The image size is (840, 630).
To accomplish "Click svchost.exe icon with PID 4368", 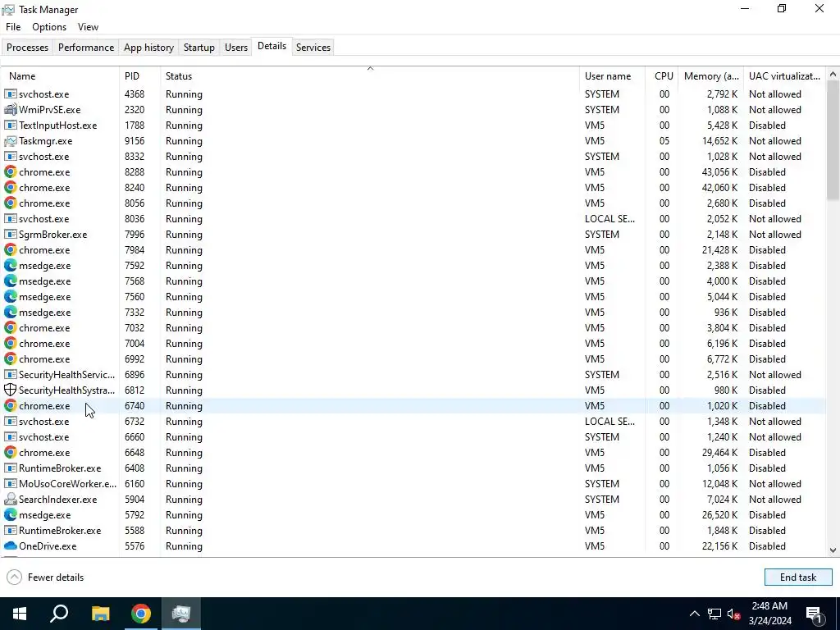I will pos(10,94).
